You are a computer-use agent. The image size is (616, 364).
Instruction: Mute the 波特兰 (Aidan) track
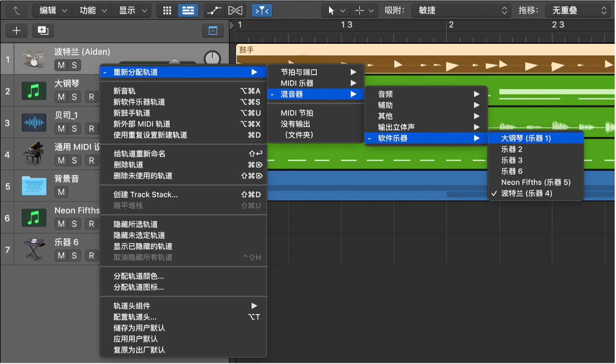(x=61, y=65)
